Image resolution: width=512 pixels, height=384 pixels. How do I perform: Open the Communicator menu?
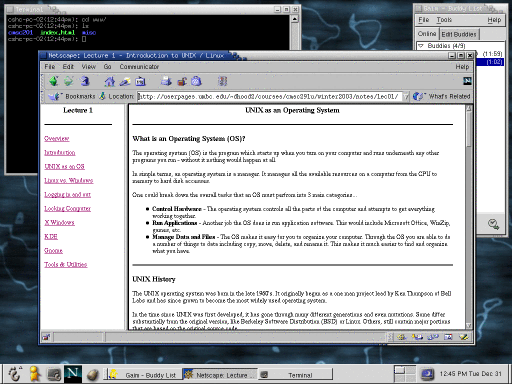[139, 67]
